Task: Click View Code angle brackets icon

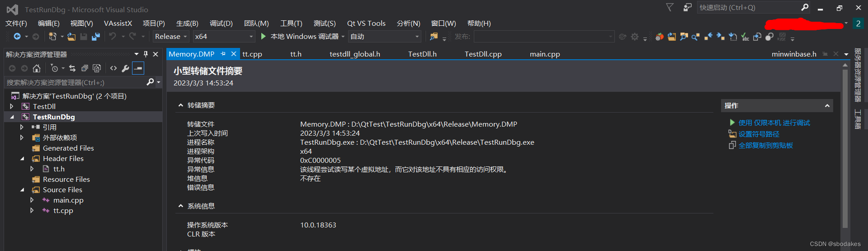Action: click(x=113, y=68)
